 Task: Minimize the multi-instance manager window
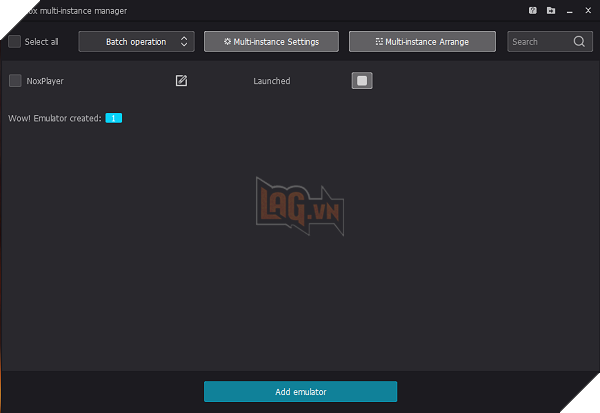(x=567, y=11)
